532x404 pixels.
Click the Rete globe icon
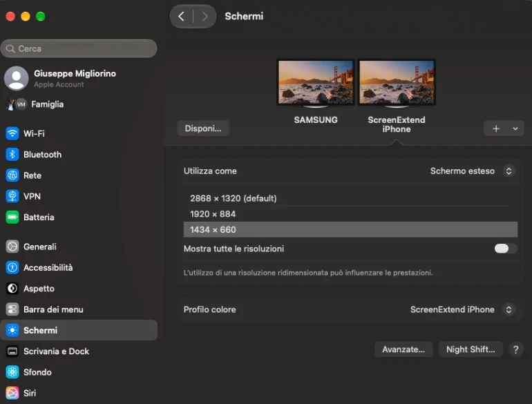(12, 175)
